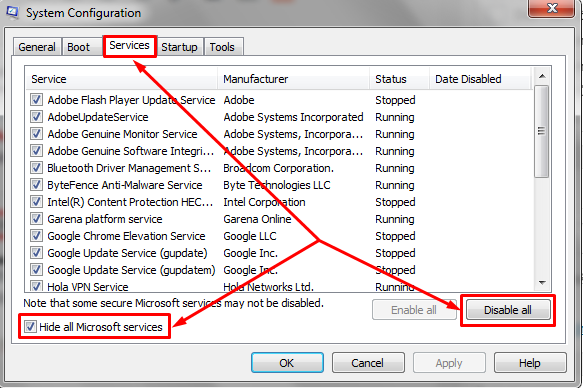Image resolution: width=583 pixels, height=388 pixels.
Task: Click 'Intel Corporation' manufacturer cell
Action: 264,202
